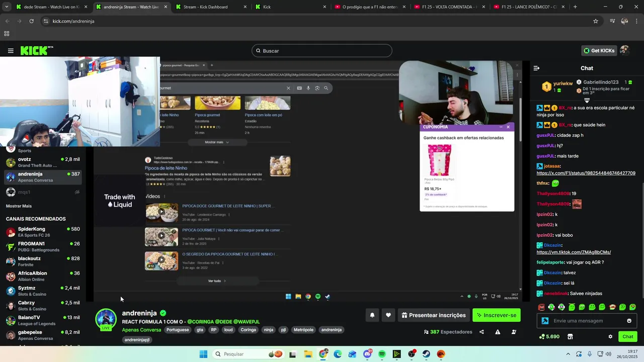The width and height of the screenshot is (644, 362).
Task: Open ovotz channel in sidebar
Action: pos(43,162)
